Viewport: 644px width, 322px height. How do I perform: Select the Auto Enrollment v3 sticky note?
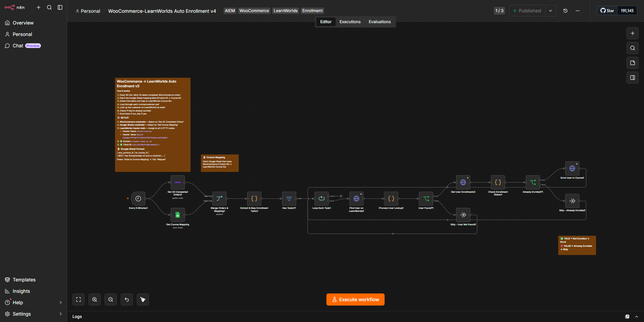[x=153, y=125]
